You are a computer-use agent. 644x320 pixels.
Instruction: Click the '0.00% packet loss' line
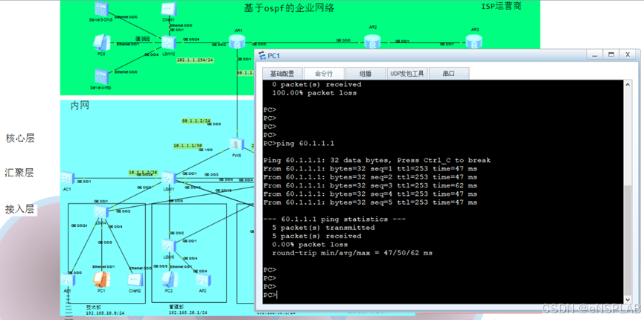310,244
